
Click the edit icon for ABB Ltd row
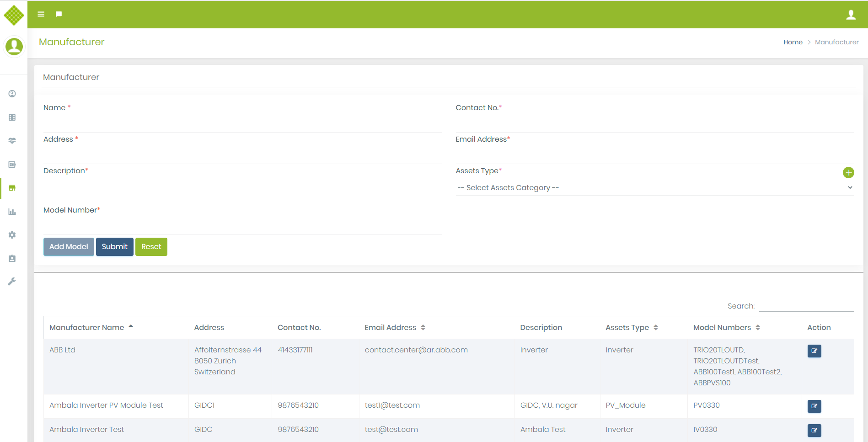[x=814, y=351]
